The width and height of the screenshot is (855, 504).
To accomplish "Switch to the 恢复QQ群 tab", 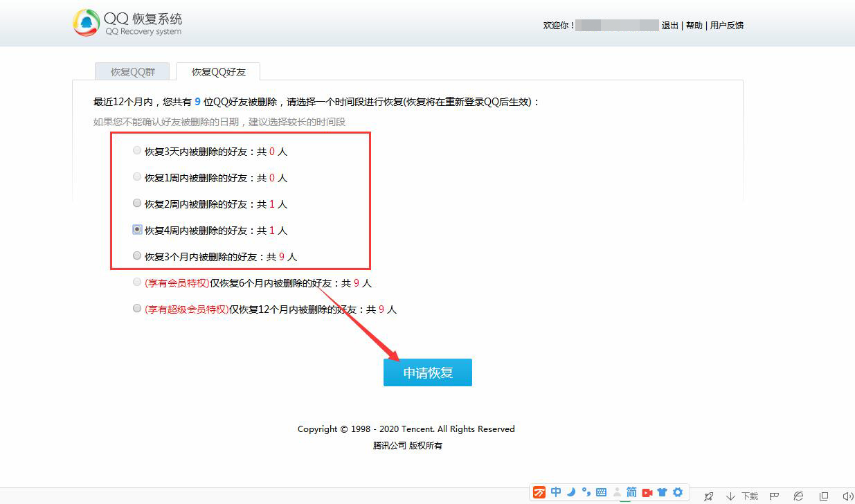I will pyautogui.click(x=132, y=71).
